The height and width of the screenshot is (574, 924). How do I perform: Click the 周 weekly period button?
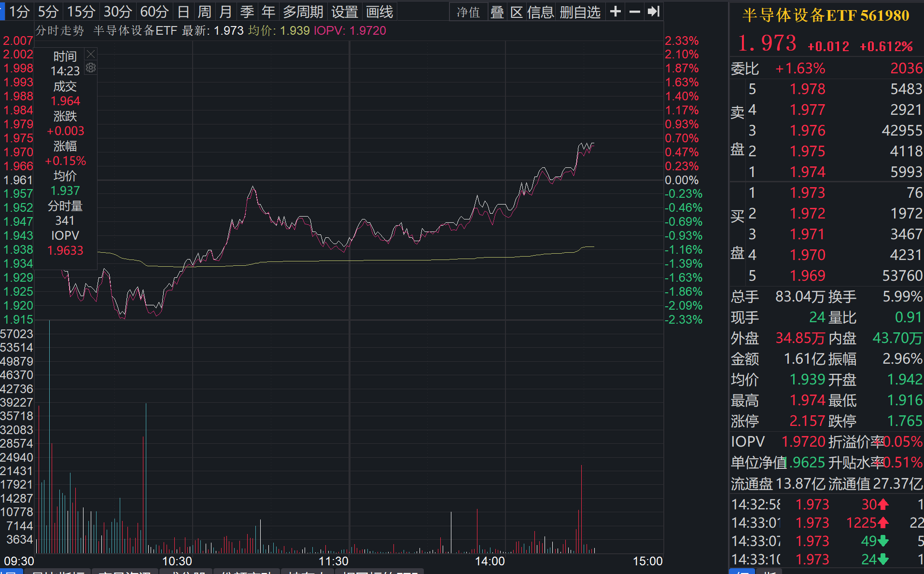(x=204, y=12)
